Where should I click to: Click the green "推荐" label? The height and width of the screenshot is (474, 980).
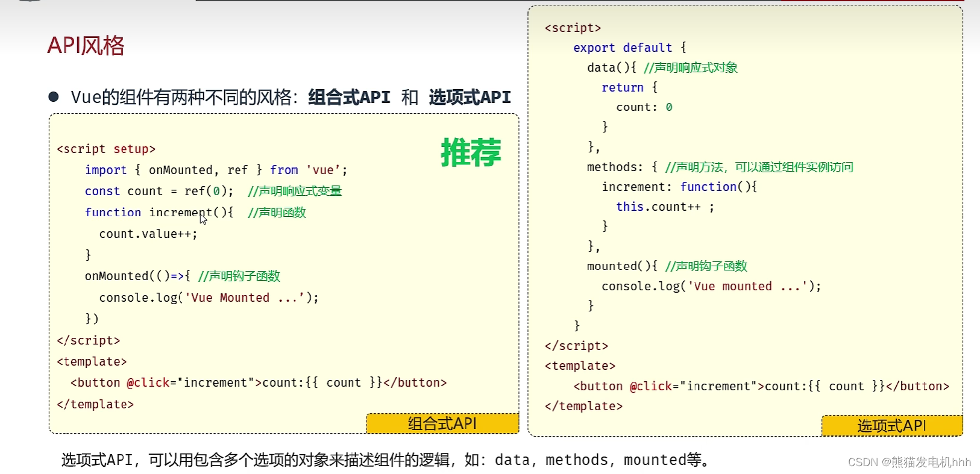(x=471, y=152)
